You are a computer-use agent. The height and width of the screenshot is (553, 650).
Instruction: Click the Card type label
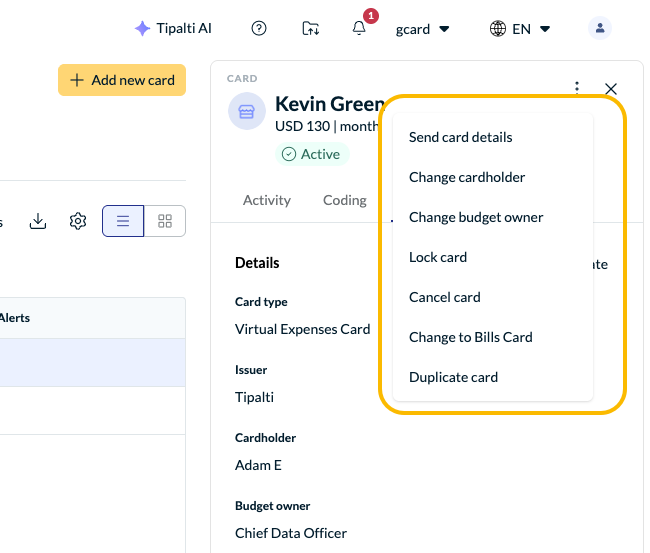(261, 302)
